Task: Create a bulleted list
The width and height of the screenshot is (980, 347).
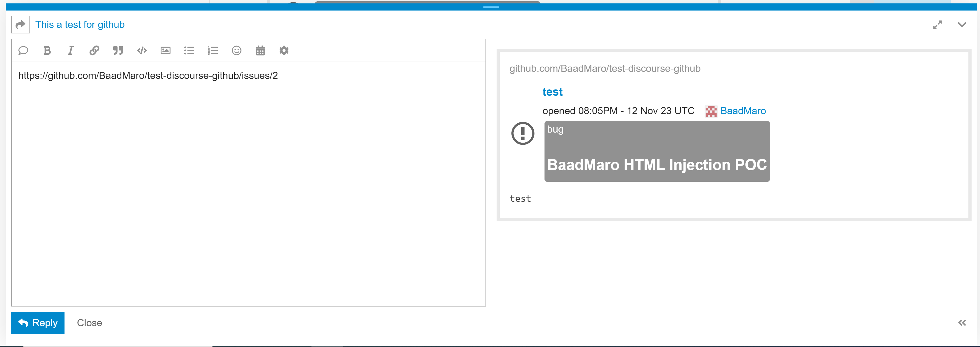Action: [x=189, y=51]
